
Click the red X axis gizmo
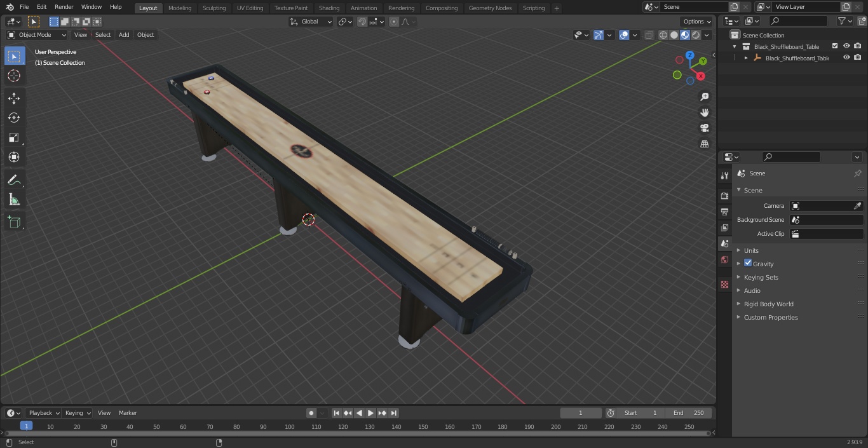[x=701, y=76]
